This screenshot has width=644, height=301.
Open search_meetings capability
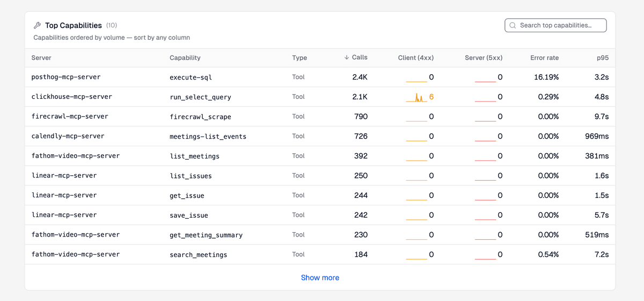[199, 254]
